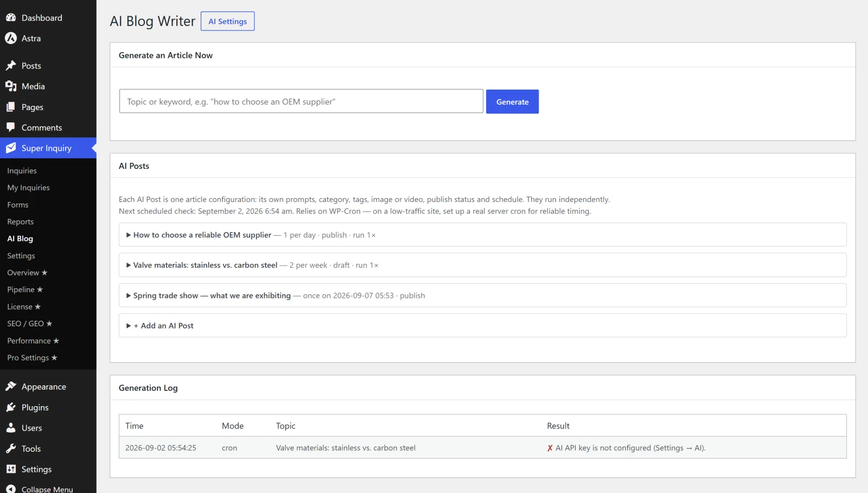Open the Appearance menu
Screen dimensions: 868x493
pos(48,387)
